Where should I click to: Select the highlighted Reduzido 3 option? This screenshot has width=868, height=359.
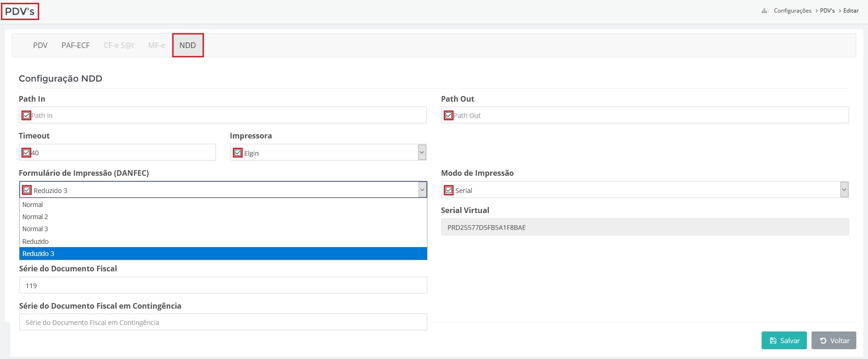point(223,254)
